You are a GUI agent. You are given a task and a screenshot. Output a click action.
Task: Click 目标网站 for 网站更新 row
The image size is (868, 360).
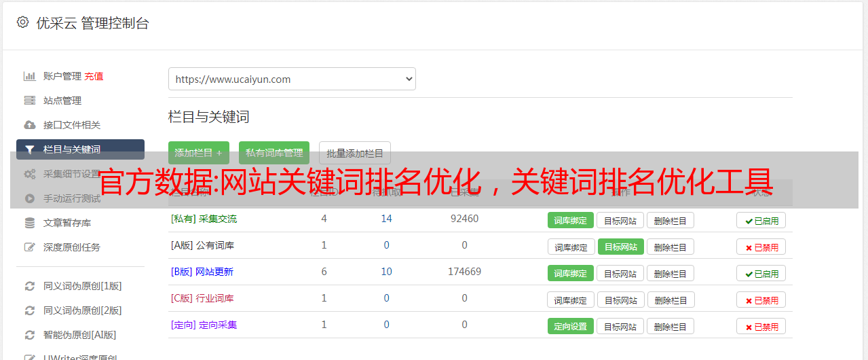620,273
